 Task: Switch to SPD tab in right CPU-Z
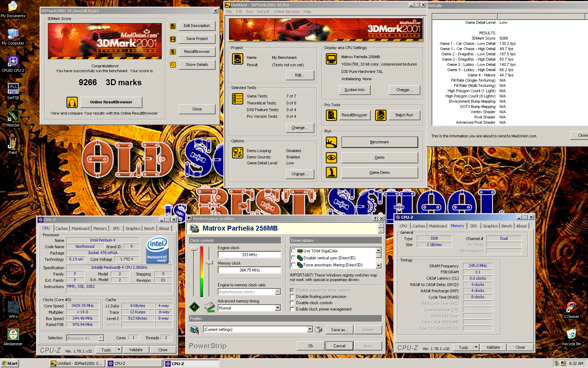[474, 226]
